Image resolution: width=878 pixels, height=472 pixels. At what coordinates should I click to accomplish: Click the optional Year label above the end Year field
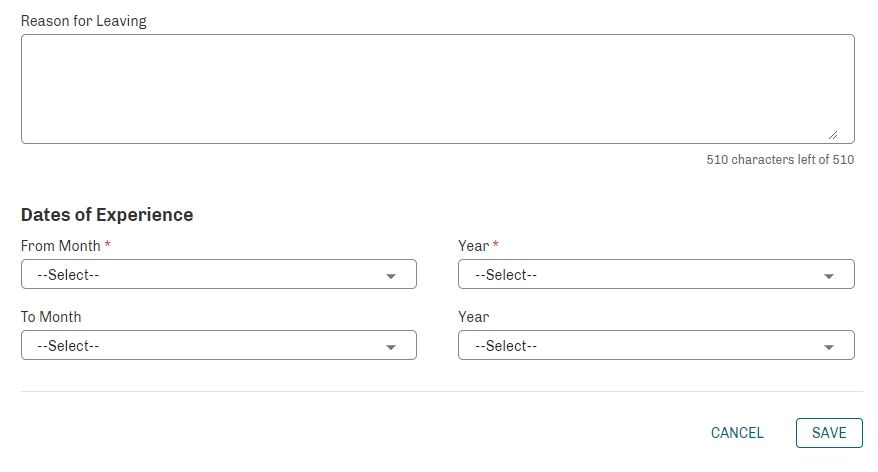pos(474,317)
